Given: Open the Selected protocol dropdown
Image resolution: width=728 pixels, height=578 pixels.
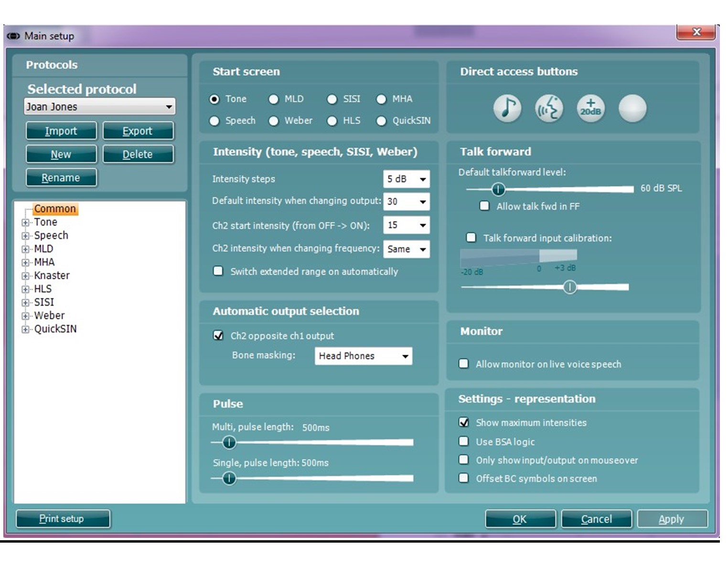Looking at the screenshot, I should (x=169, y=107).
